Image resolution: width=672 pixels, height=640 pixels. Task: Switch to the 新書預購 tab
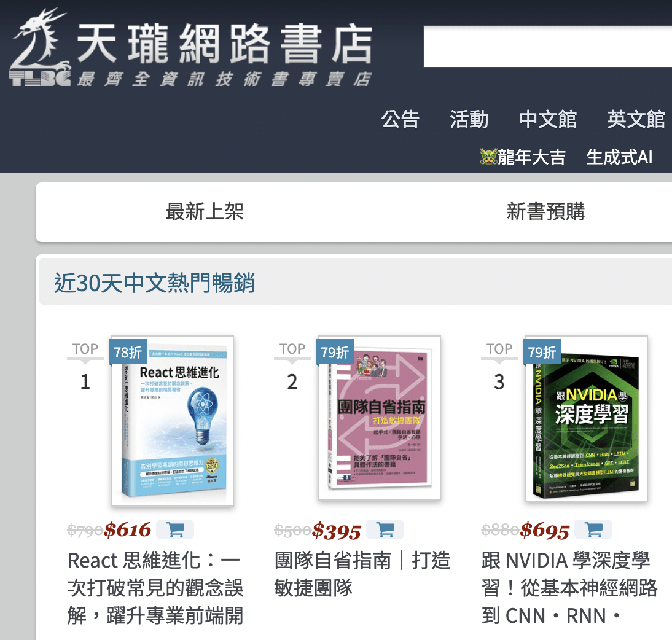tap(545, 212)
